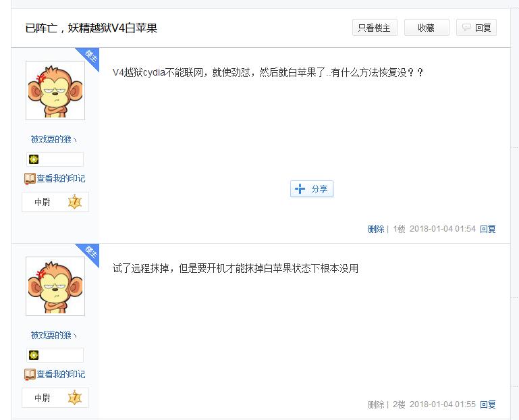The image size is (519, 420).
Task: Click the 楼主 ribbon on first post
Action: tap(90, 56)
